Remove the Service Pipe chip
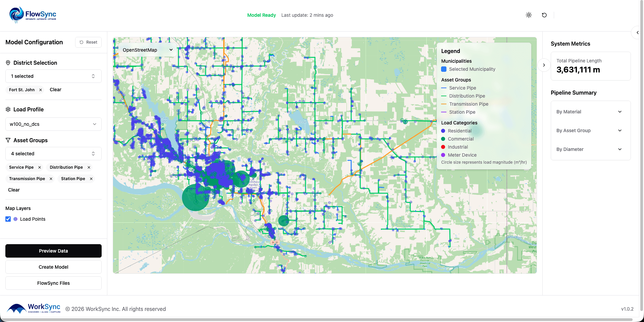The height and width of the screenshot is (322, 644). (x=40, y=167)
